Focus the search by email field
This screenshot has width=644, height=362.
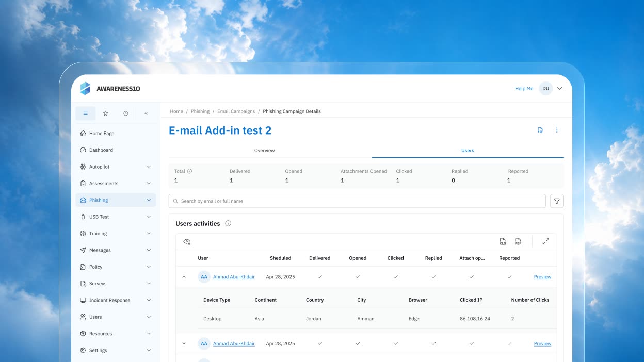[x=357, y=201]
